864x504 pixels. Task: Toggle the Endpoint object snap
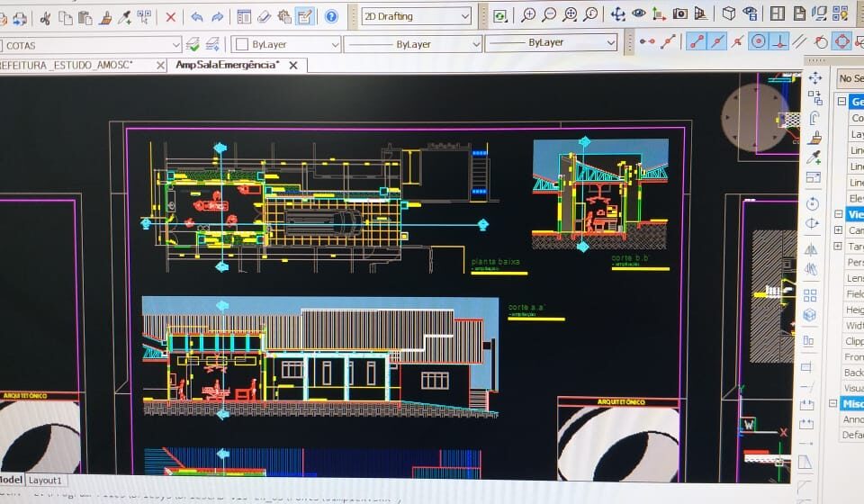coord(696,41)
